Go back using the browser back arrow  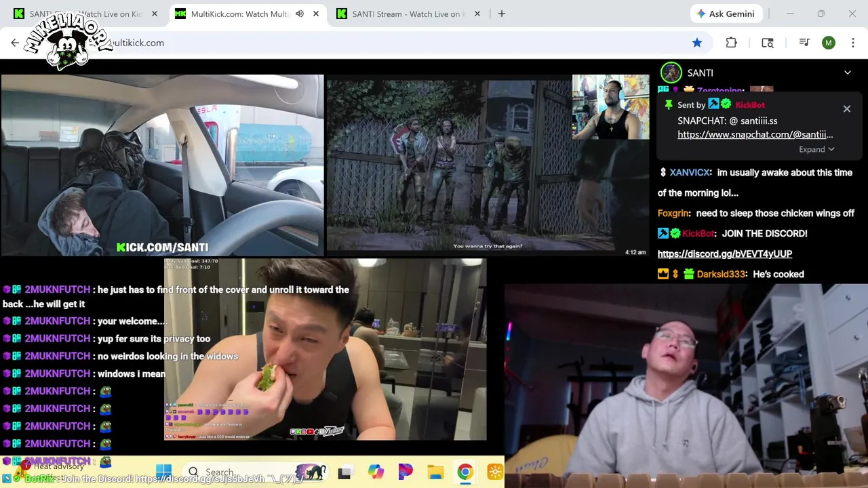(15, 43)
